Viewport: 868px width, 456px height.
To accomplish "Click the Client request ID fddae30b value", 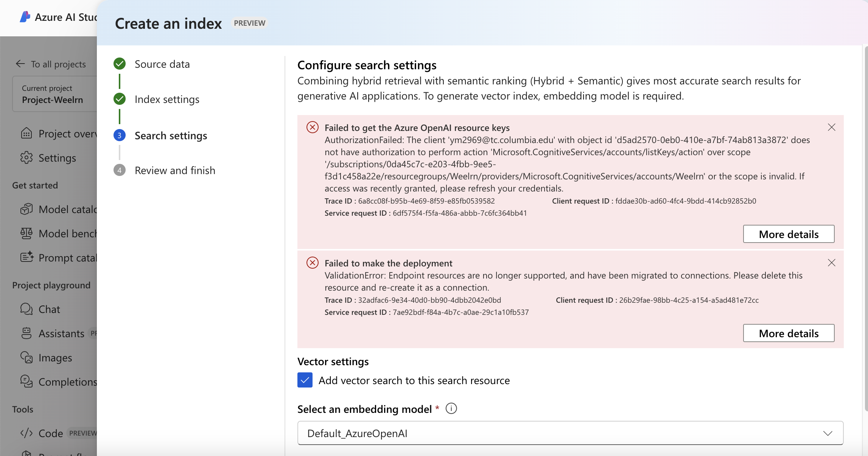I will 686,201.
